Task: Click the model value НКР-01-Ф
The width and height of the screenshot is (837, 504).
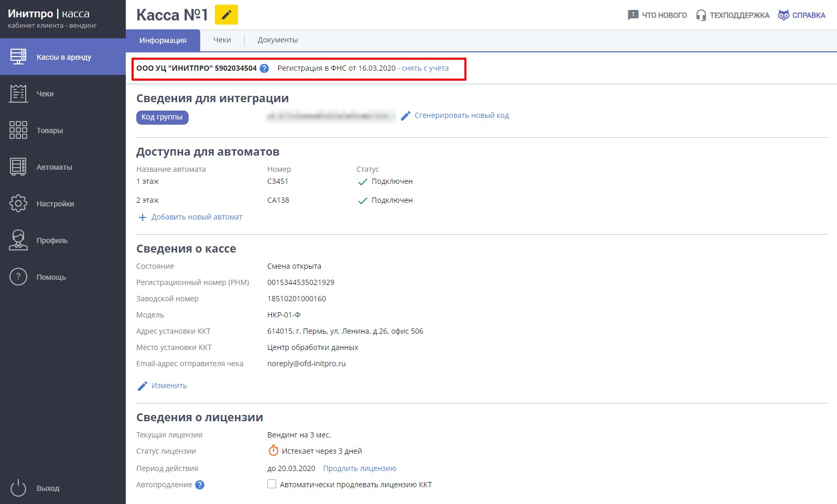Action: tap(284, 315)
